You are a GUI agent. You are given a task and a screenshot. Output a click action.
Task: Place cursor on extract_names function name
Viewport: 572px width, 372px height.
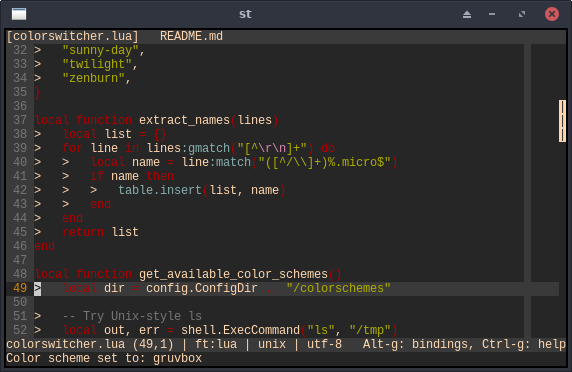tap(184, 120)
